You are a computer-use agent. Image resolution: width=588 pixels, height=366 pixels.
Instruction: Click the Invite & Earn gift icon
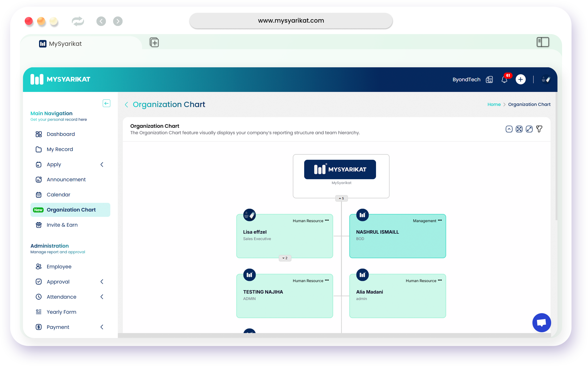(39, 225)
